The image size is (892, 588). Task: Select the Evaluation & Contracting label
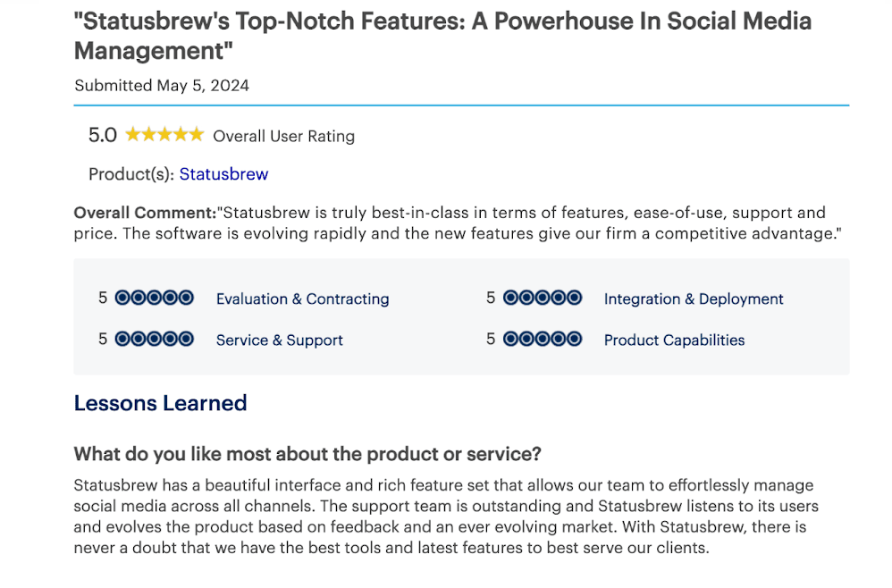click(302, 299)
